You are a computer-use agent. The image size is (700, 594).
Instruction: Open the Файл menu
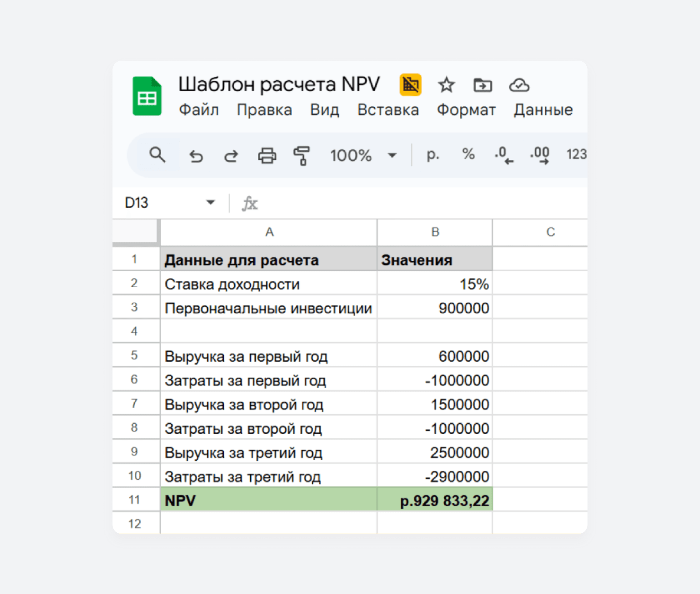pyautogui.click(x=198, y=110)
